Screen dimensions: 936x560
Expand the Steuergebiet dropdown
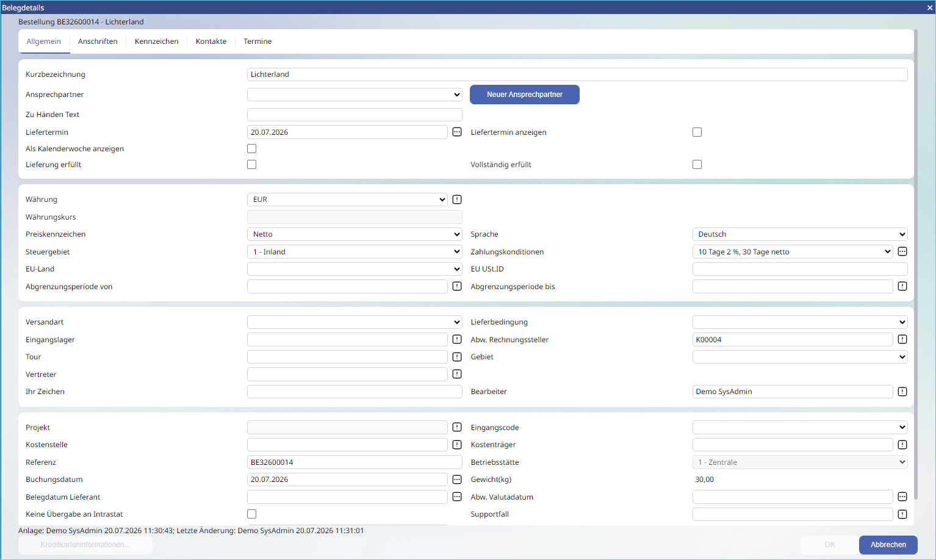[x=355, y=252]
